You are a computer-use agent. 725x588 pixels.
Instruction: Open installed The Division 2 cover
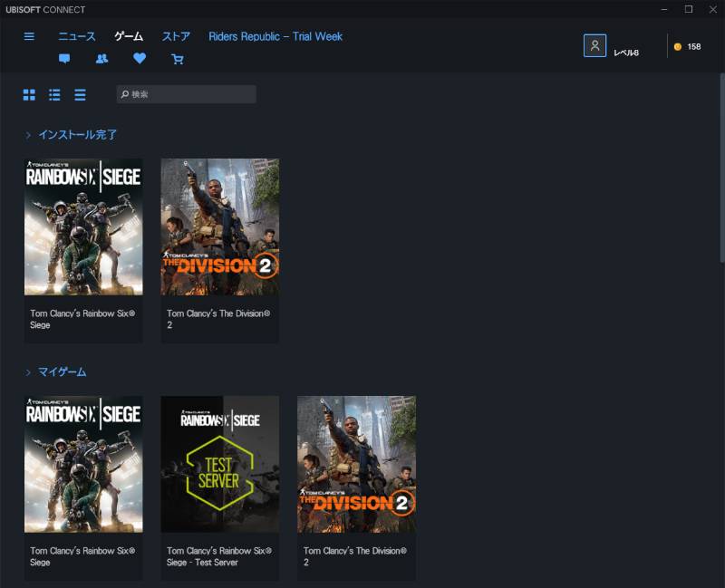tap(219, 227)
